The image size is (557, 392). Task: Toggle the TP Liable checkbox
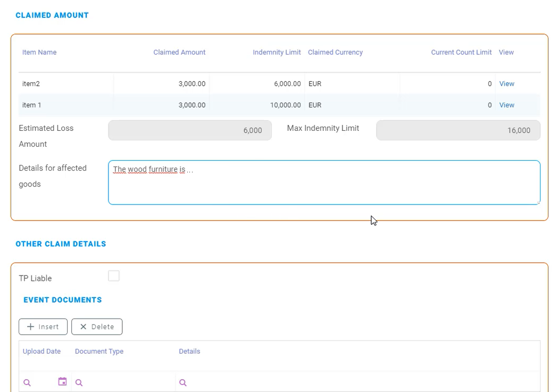[x=114, y=276]
